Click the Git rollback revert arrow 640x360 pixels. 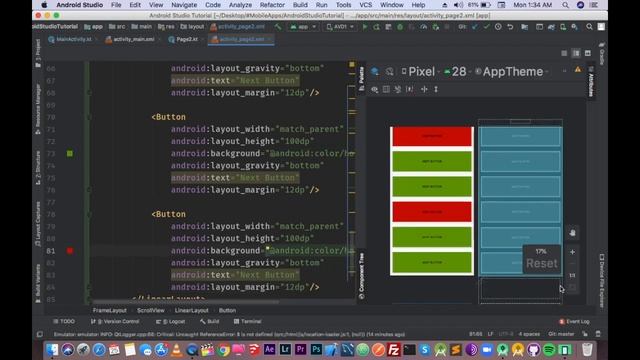tap(510, 27)
